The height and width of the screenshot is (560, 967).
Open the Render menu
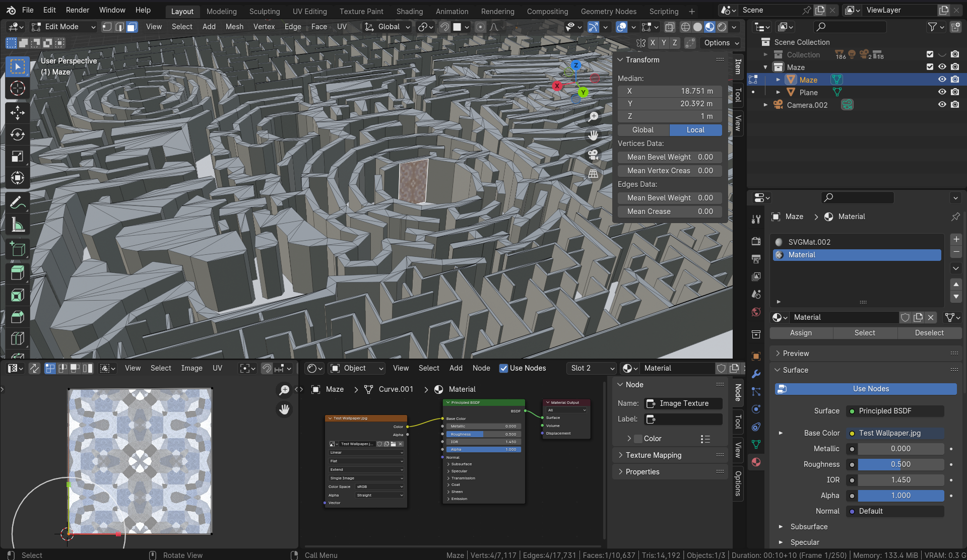77,10
